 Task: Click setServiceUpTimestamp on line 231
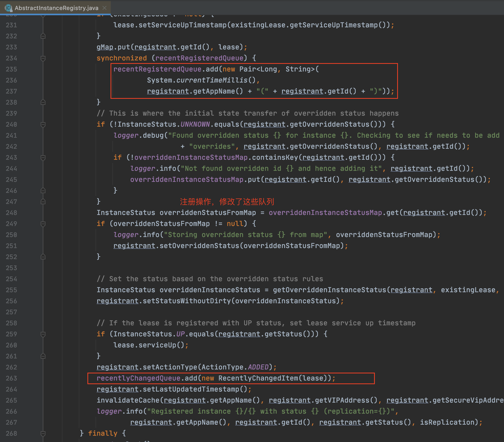point(182,25)
